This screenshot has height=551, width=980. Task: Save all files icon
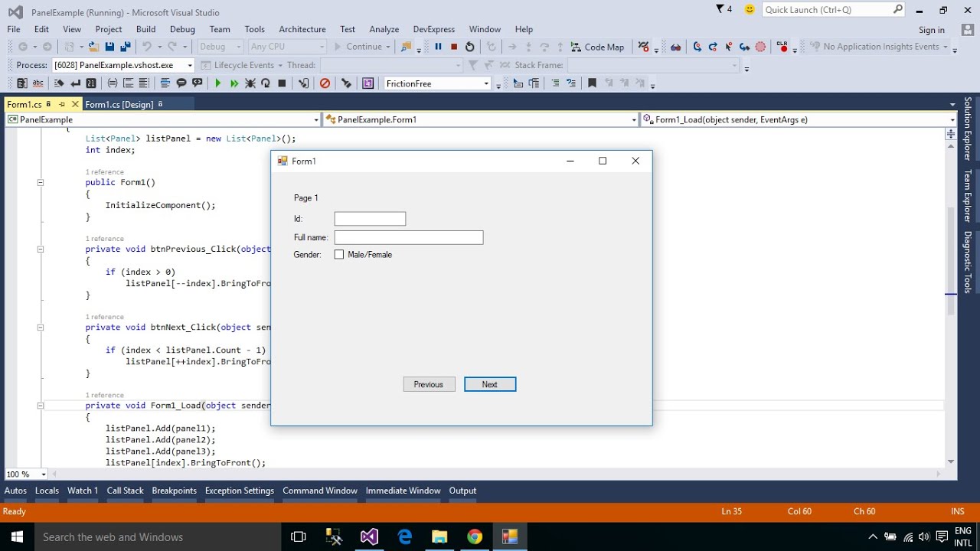click(126, 47)
